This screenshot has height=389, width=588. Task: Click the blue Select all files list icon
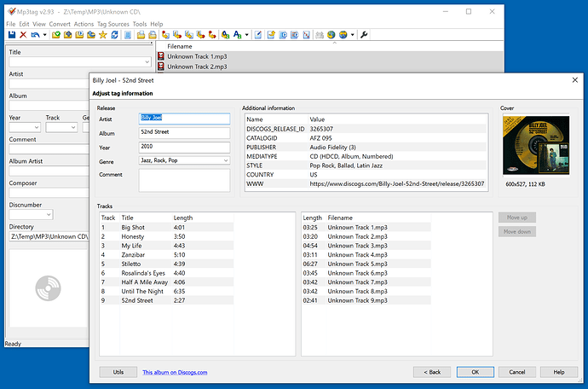click(x=128, y=35)
